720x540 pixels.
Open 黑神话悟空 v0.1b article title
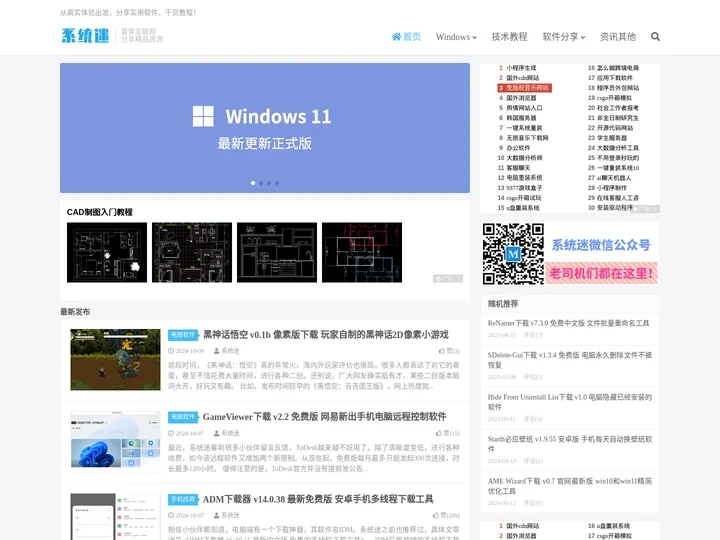326,335
